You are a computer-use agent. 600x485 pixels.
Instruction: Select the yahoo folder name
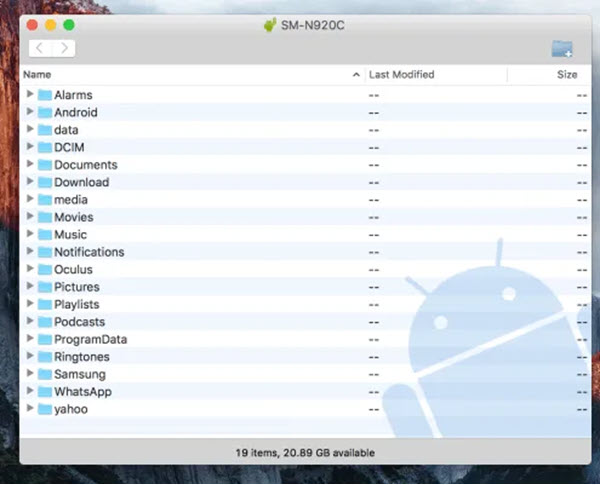[x=71, y=409]
